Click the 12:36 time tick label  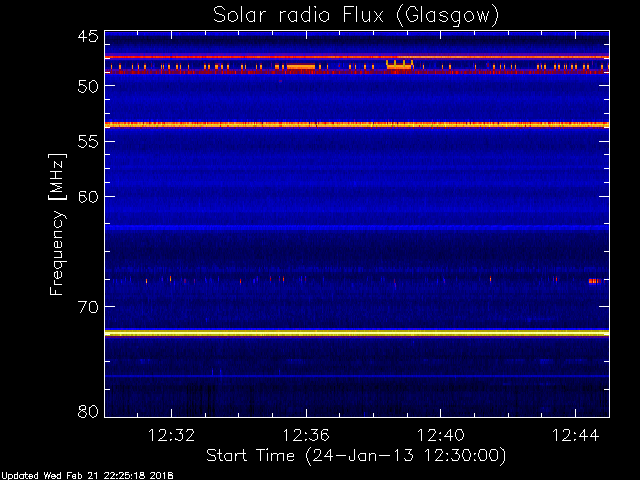click(306, 435)
